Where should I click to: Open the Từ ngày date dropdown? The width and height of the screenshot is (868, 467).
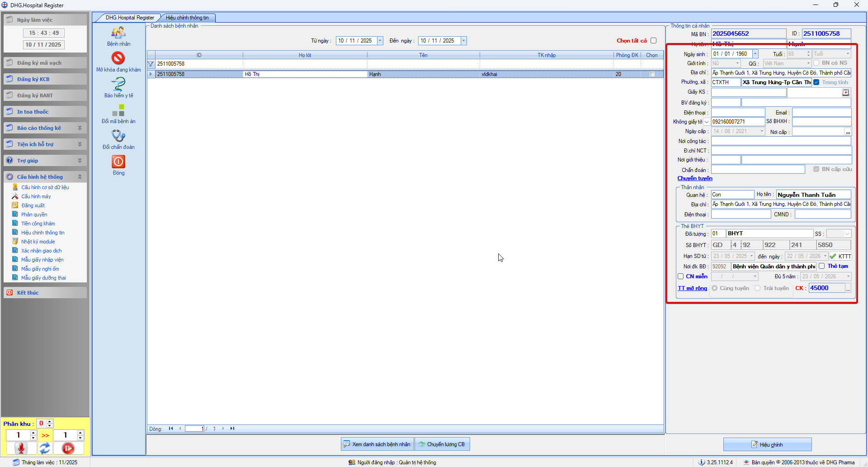380,41
